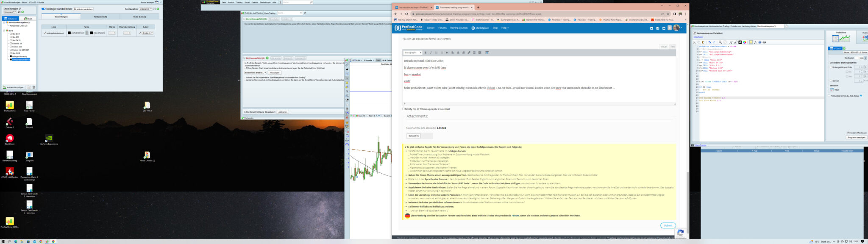Click trash icon to delete the indicator

point(34,87)
